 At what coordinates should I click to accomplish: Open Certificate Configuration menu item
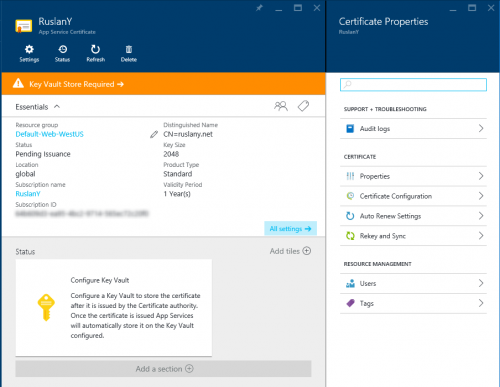[413, 196]
